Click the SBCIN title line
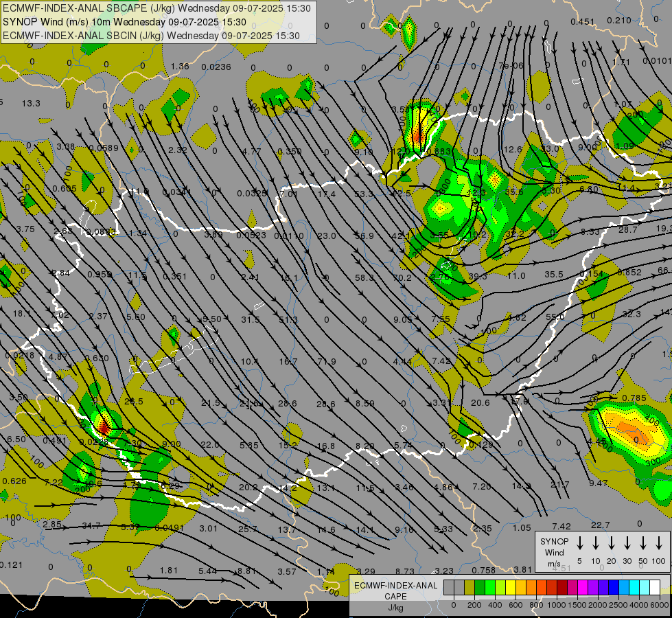672x618 pixels. coord(151,36)
